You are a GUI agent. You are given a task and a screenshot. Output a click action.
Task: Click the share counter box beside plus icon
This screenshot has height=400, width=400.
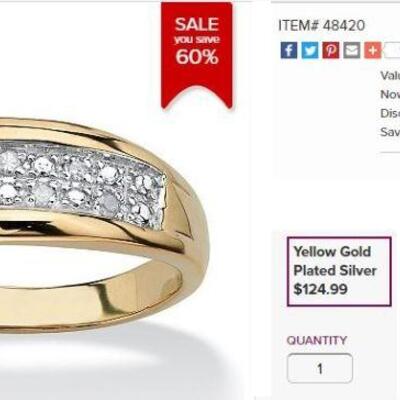(x=392, y=50)
